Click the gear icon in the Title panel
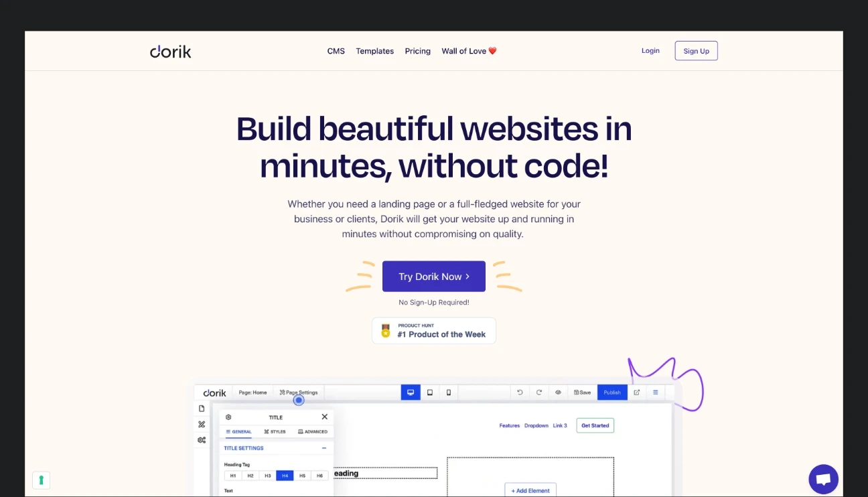 tap(228, 417)
